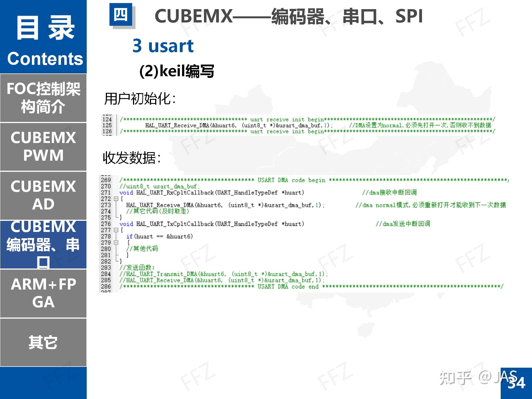Viewport: 532px width, 399px height.
Task: Collapse fold marker at code line 277
Action: pos(116,230)
